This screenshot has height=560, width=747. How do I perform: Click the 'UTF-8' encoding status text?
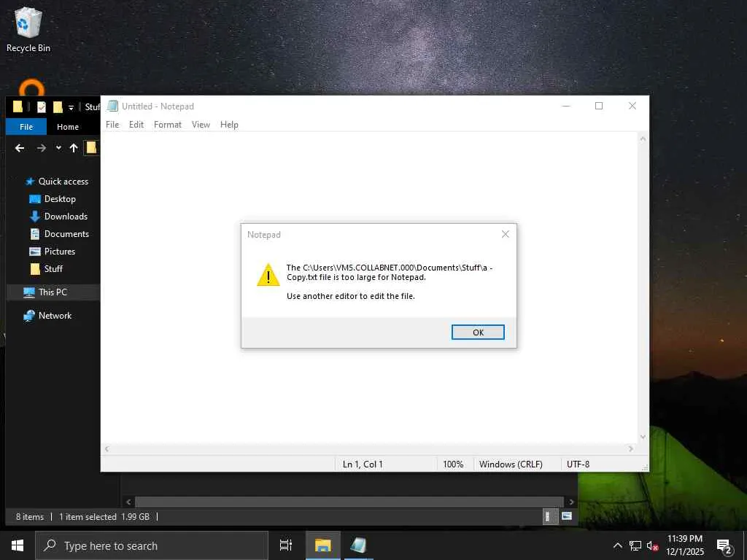pyautogui.click(x=578, y=464)
